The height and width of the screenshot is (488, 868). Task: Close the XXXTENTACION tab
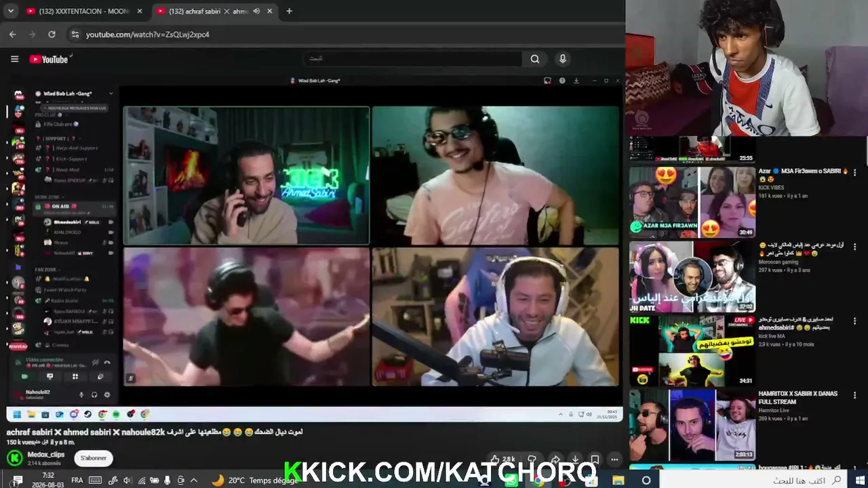(140, 11)
